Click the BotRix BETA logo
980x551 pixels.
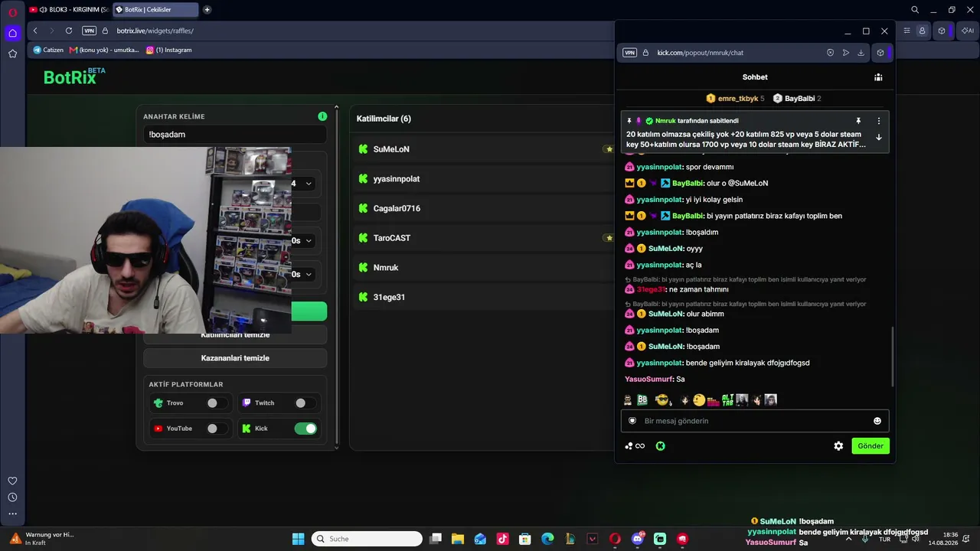pyautogui.click(x=74, y=76)
